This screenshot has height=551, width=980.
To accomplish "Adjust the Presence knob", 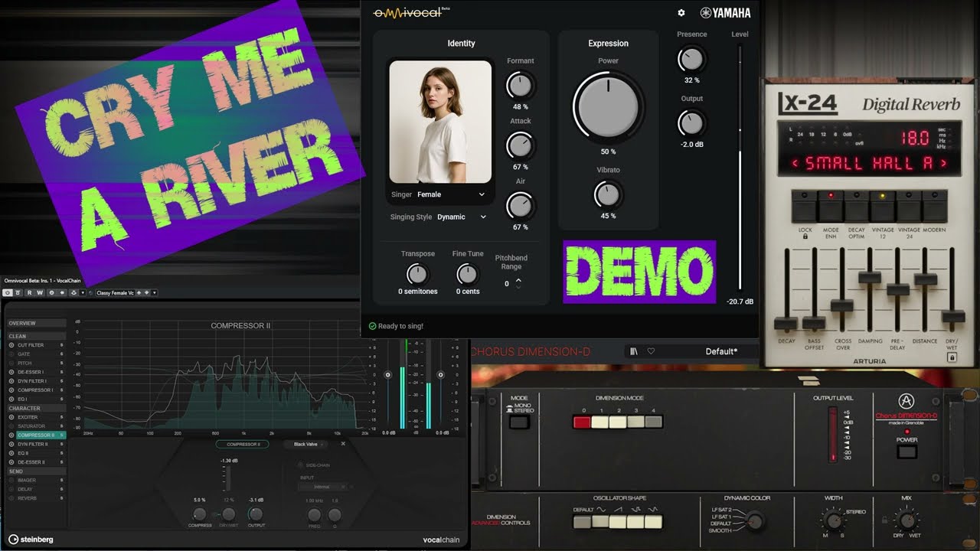I will (691, 59).
